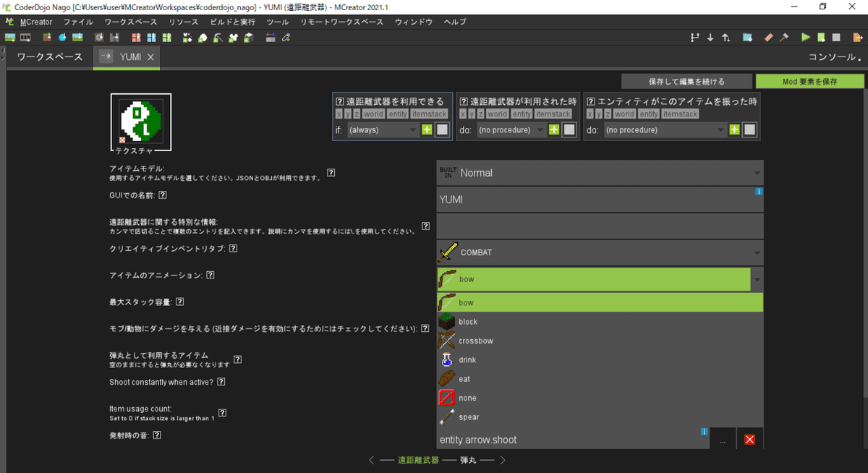Image resolution: width=868 pixels, height=473 pixels.
Task: Click the red X to clear entity.arrow.shoot sound
Action: point(749,439)
